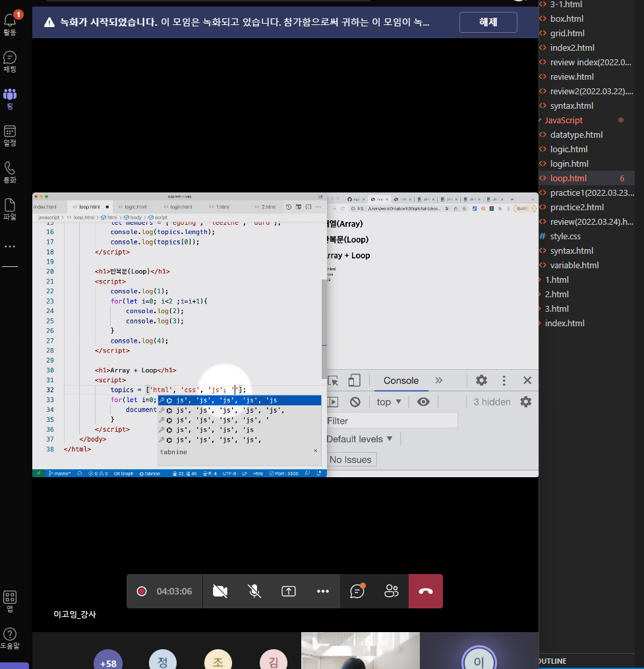Click master* branch in shared status bar
Image resolution: width=644 pixels, height=669 pixels.
(x=59, y=474)
